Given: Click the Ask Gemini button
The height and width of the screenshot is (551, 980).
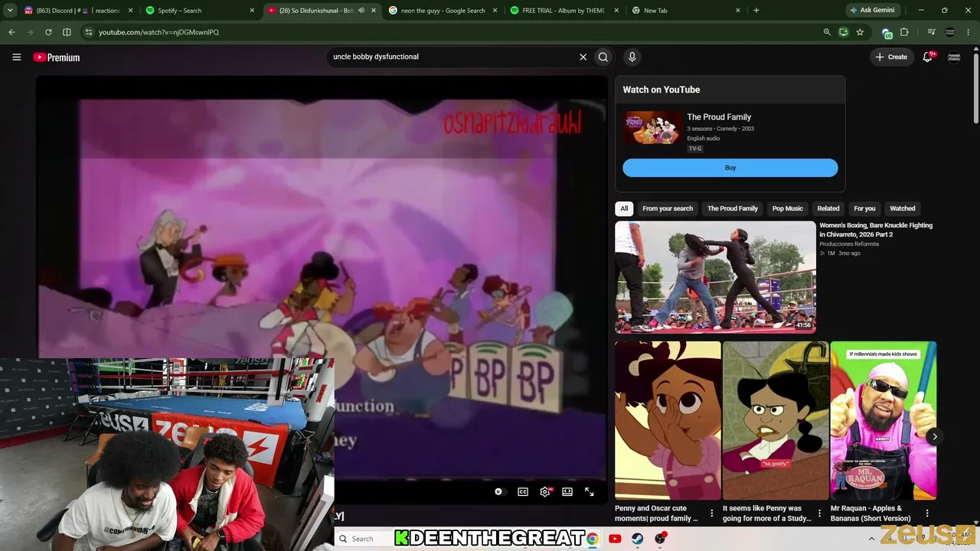Looking at the screenshot, I should pos(872,11).
